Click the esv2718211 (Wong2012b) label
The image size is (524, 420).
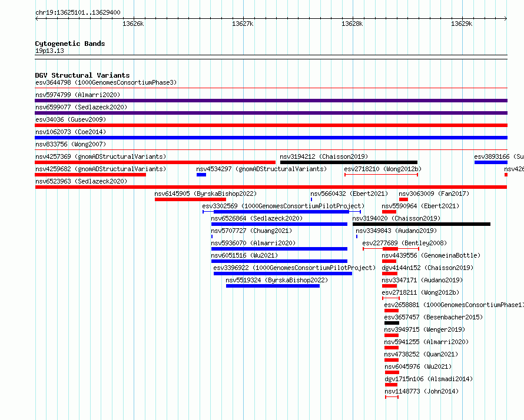(420, 292)
